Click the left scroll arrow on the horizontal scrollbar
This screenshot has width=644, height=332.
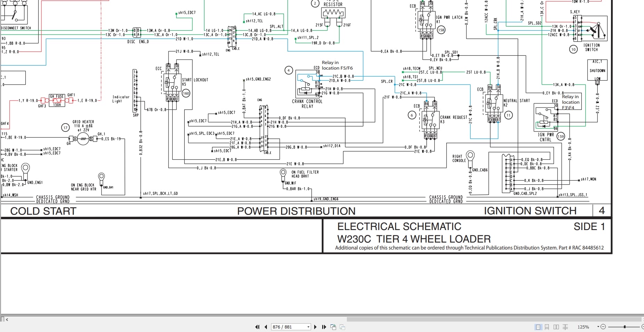click(7, 319)
